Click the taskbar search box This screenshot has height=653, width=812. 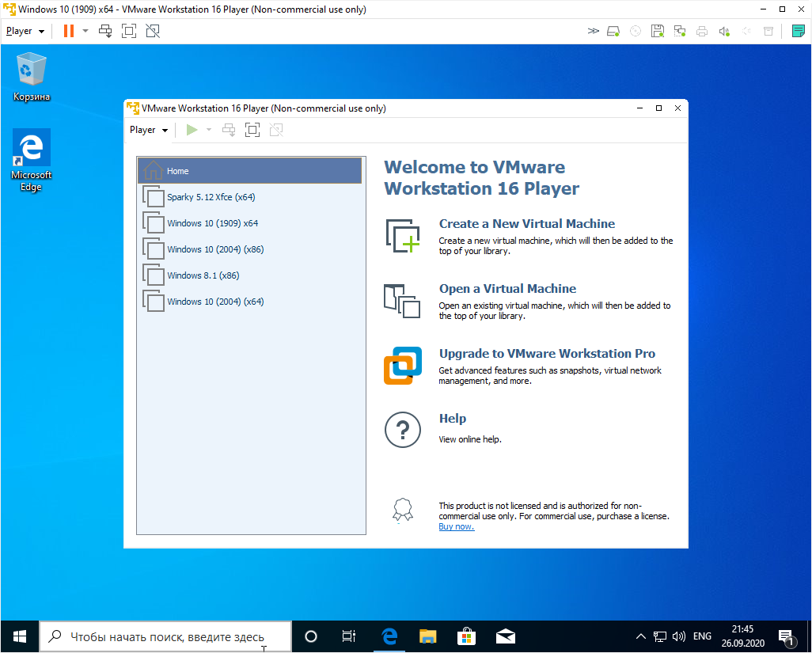(x=165, y=636)
